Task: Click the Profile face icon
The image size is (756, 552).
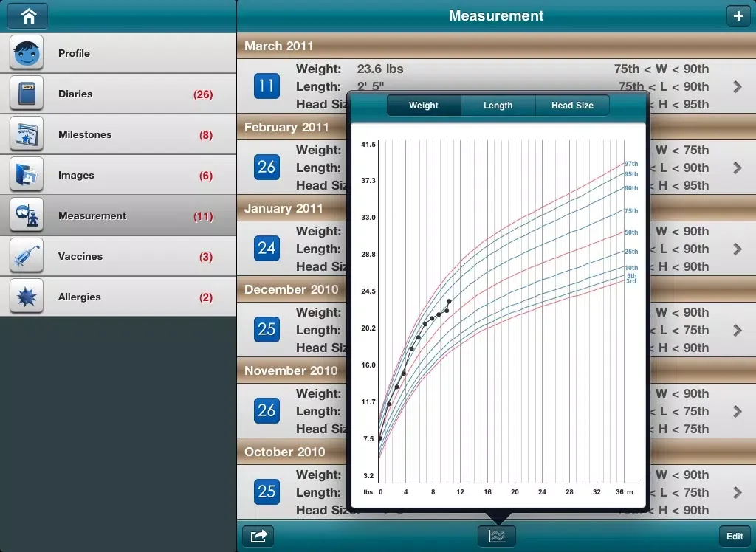Action: point(27,53)
